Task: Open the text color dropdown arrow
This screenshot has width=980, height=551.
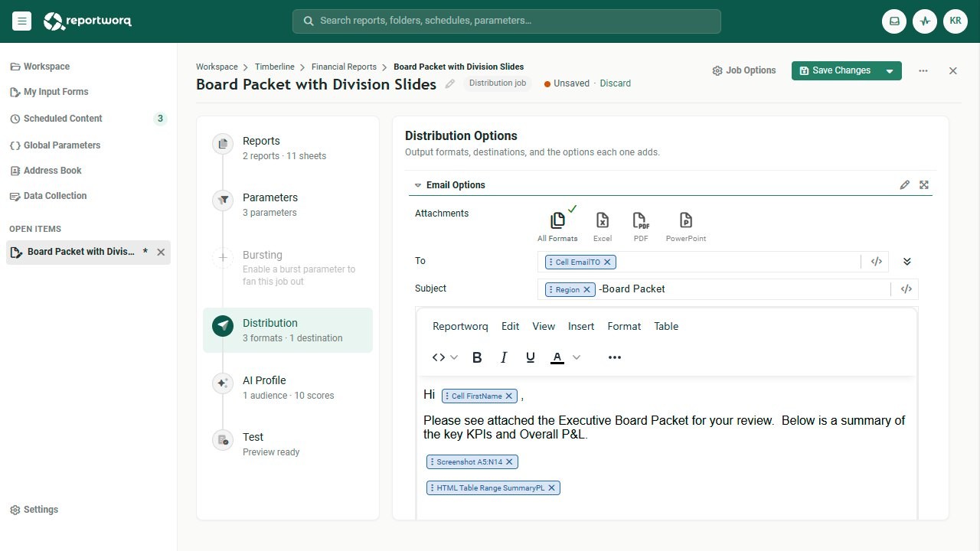Action: 577,357
